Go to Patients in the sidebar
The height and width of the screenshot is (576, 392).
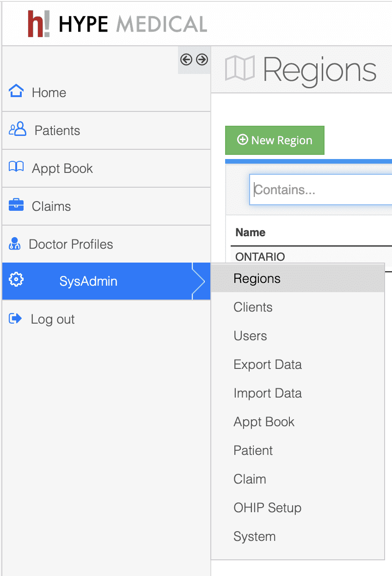point(106,130)
